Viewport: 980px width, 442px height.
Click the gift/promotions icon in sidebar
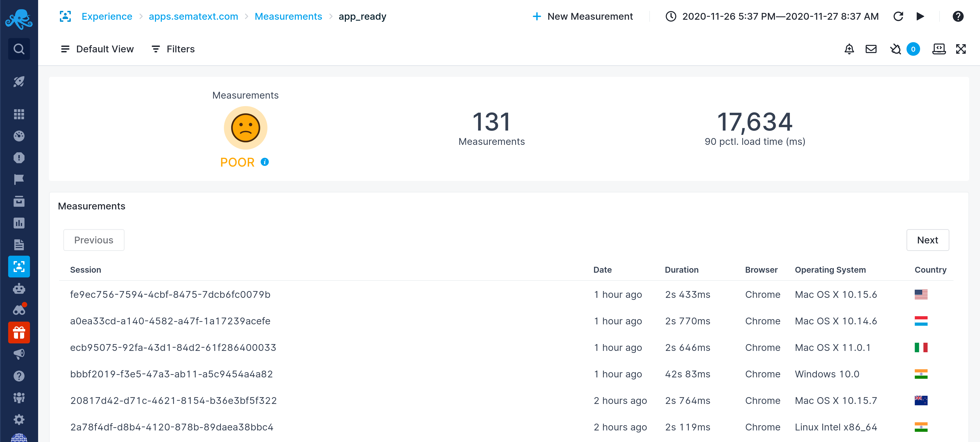point(19,331)
